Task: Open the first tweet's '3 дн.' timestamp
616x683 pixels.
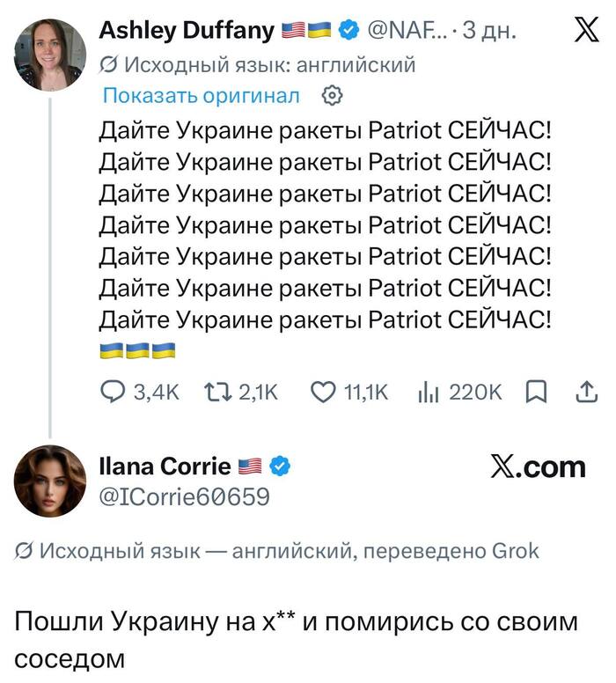Action: (x=489, y=30)
